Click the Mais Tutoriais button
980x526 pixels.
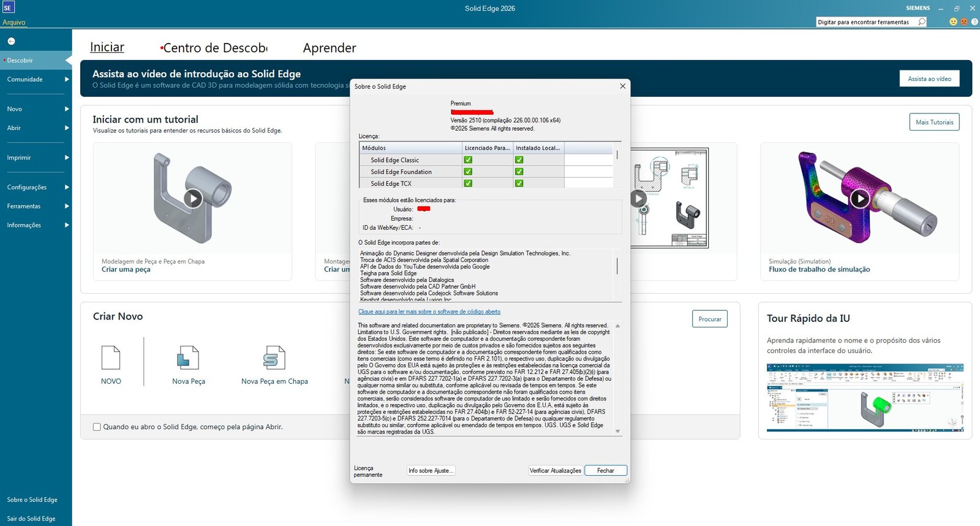coord(934,122)
